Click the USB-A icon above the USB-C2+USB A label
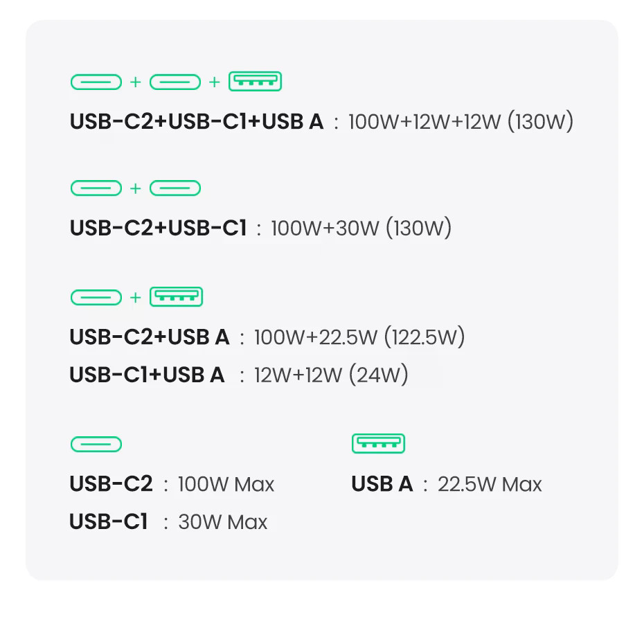644x644 pixels. [176, 297]
